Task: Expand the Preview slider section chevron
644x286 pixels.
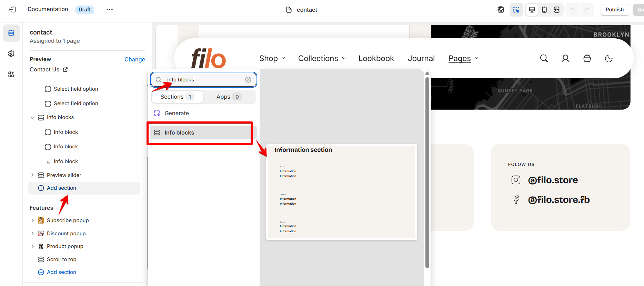Action: [x=32, y=175]
